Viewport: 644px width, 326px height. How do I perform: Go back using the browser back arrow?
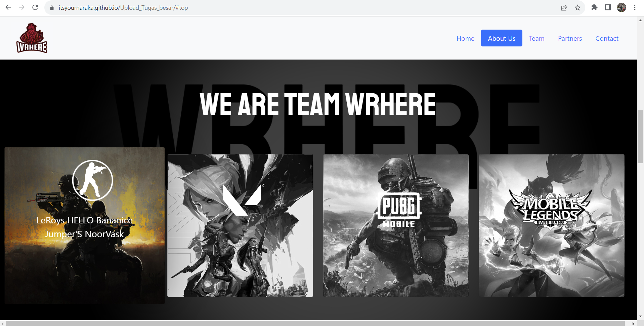click(x=8, y=7)
